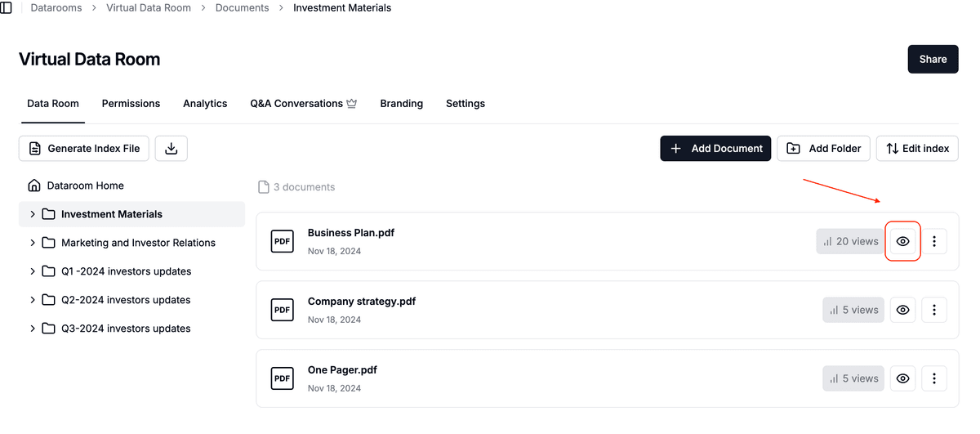Screen dimensions: 980x434
Task: Toggle the sidebar panel icon
Action: click(x=6, y=7)
